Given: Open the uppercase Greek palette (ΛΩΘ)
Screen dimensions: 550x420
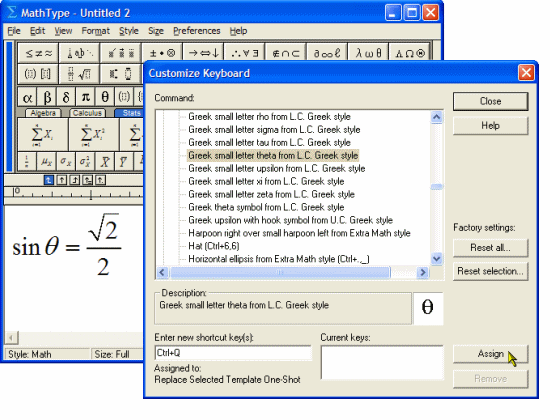Looking at the screenshot, I should 410,53.
